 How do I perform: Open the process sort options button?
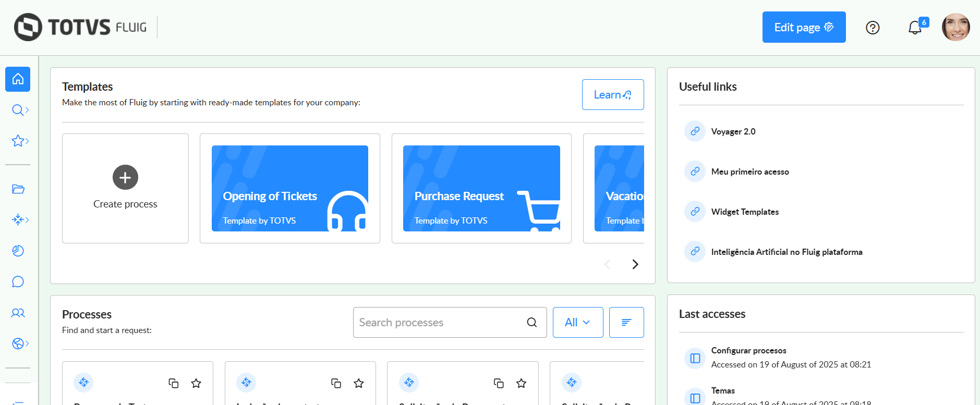click(x=626, y=322)
